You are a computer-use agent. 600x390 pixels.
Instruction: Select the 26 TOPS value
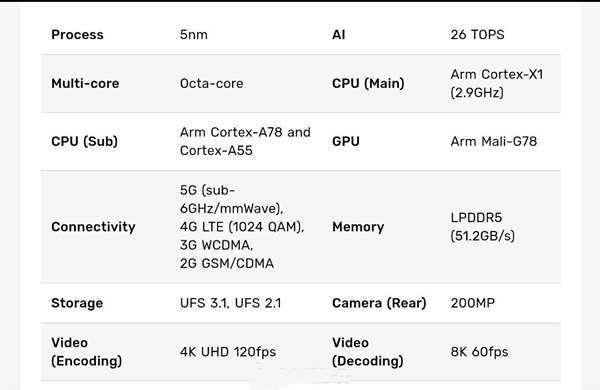click(477, 34)
